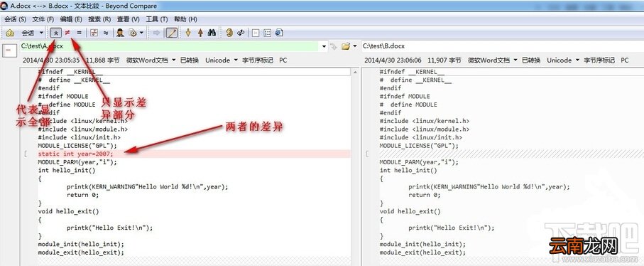Open the 会话 (S) menu
This screenshot has height=266, width=644.
(x=15, y=19)
